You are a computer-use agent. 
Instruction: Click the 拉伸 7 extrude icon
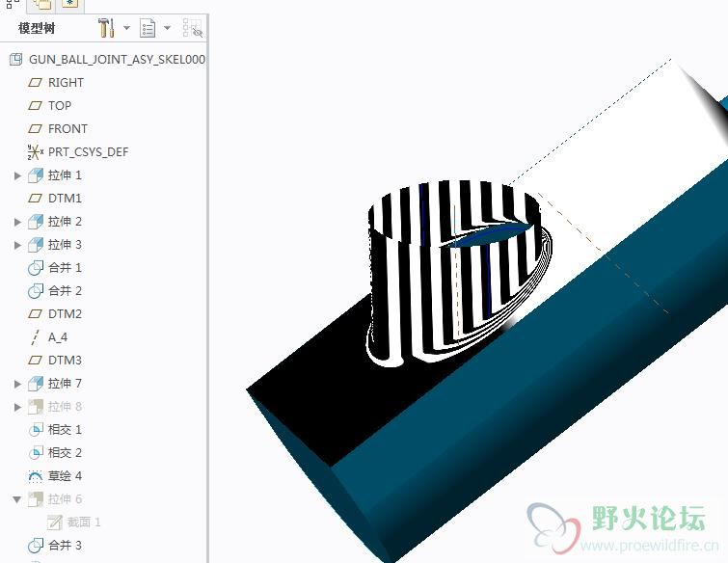pyautogui.click(x=36, y=384)
